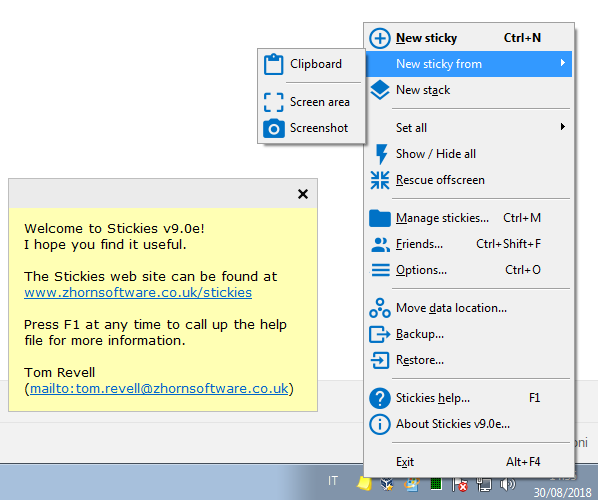Open Action Center flag tray icon
Viewport: 598px width, 500px height.
pyautogui.click(x=460, y=485)
